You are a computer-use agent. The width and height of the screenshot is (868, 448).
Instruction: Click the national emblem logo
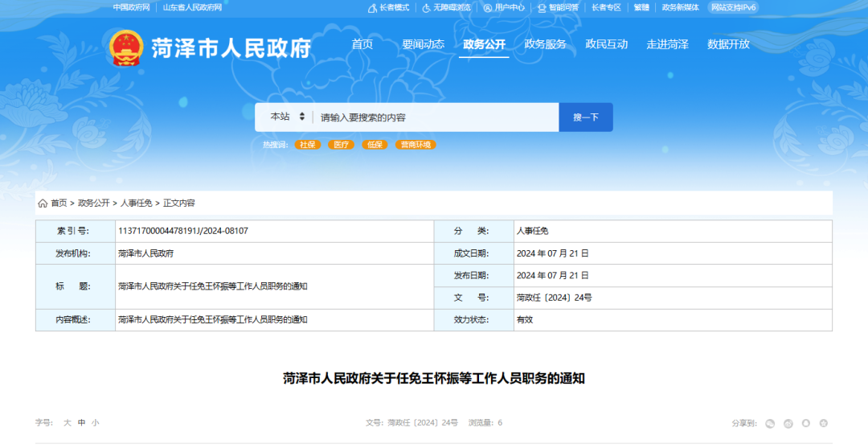[125, 48]
